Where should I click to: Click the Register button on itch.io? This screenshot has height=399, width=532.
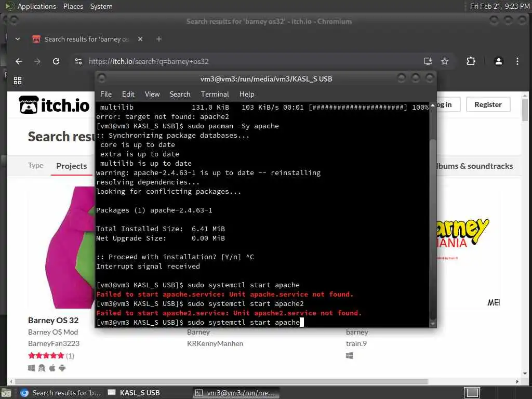(488, 104)
